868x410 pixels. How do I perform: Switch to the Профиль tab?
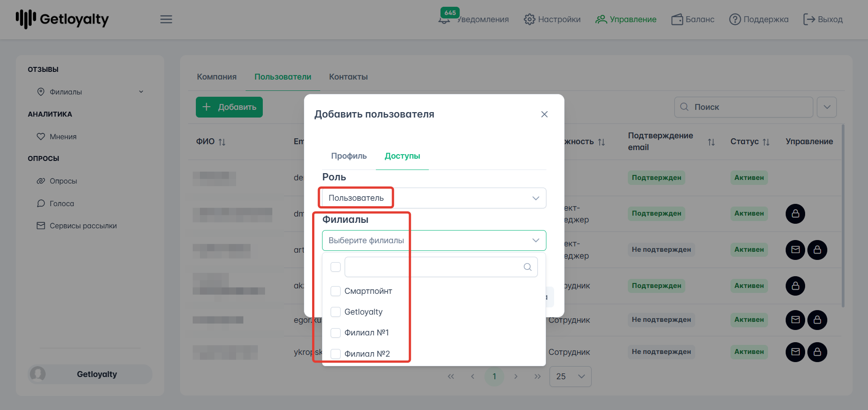point(349,156)
